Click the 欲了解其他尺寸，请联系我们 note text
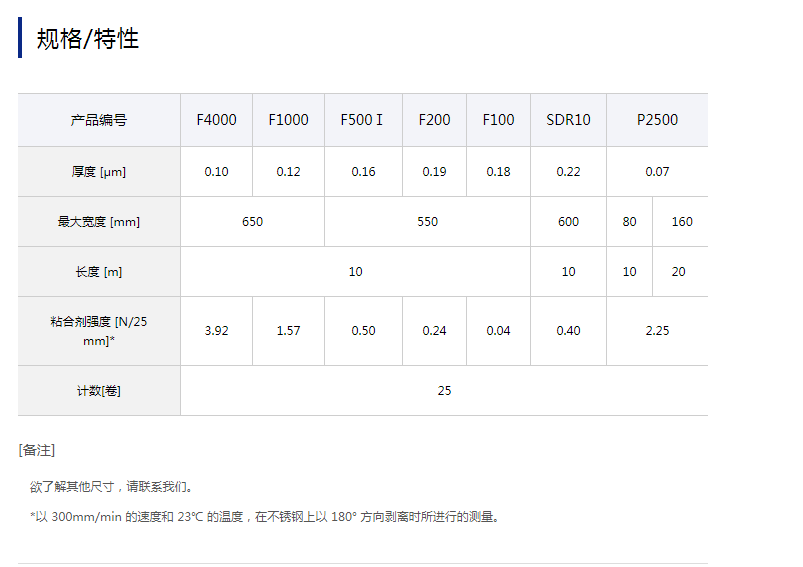Screen dimensions: 803x567 (x=112, y=487)
